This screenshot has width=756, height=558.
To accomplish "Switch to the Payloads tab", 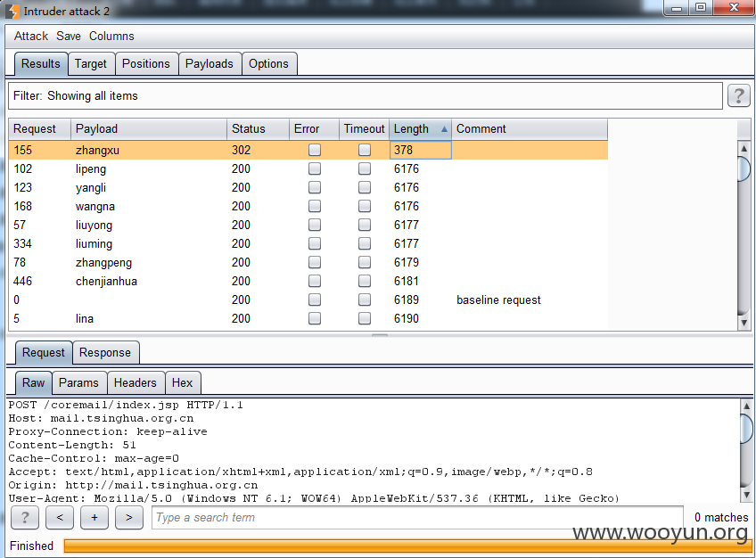I will coord(210,63).
